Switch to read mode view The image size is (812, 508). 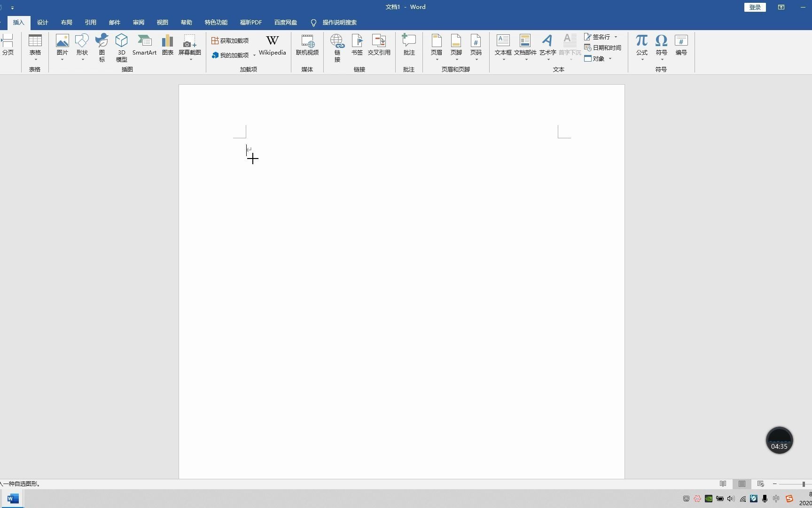tap(723, 484)
